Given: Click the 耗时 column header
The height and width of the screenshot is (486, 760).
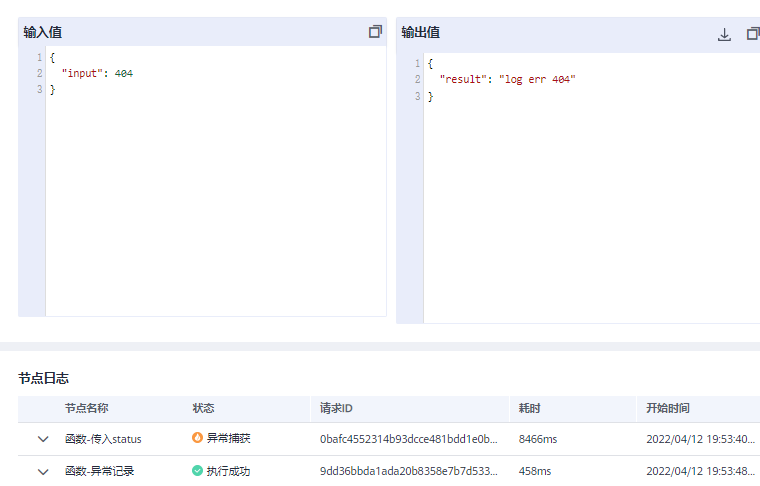Looking at the screenshot, I should (529, 408).
